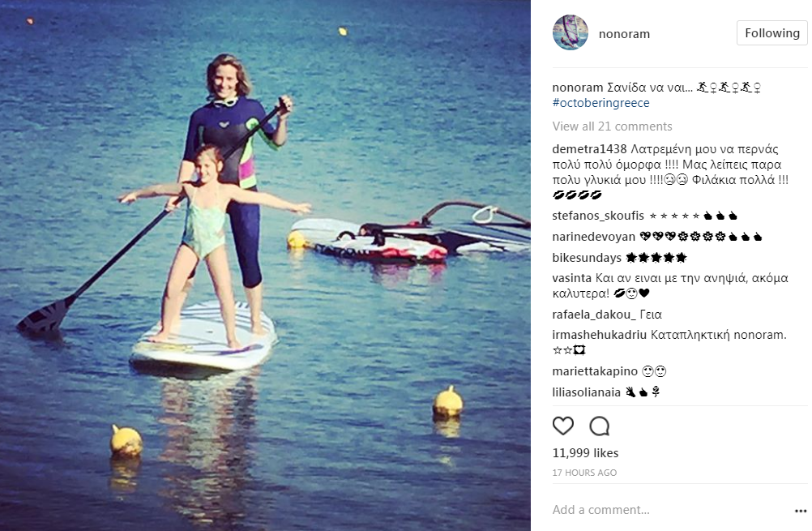Screen dimensions: 812x531
Task: Visit demetra1438's profile
Action: (x=589, y=149)
